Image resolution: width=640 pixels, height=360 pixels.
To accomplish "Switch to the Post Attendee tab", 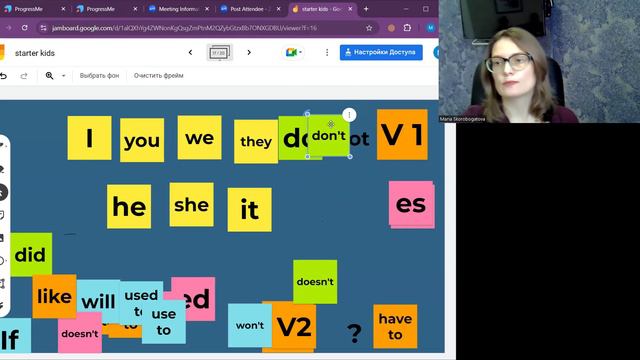I will tap(250, 9).
